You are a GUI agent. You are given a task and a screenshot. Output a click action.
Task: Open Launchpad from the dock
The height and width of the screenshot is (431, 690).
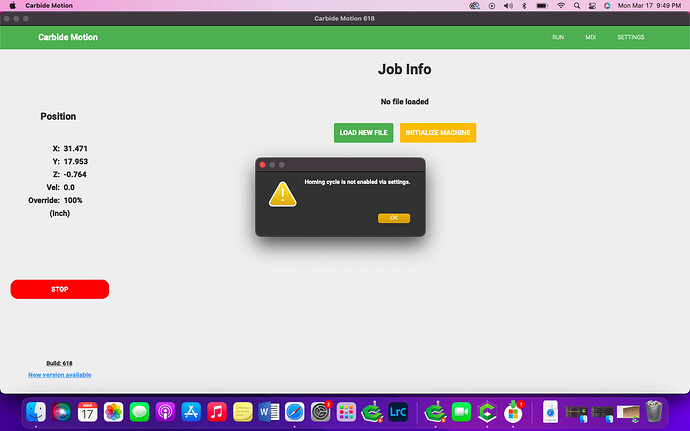click(x=346, y=412)
